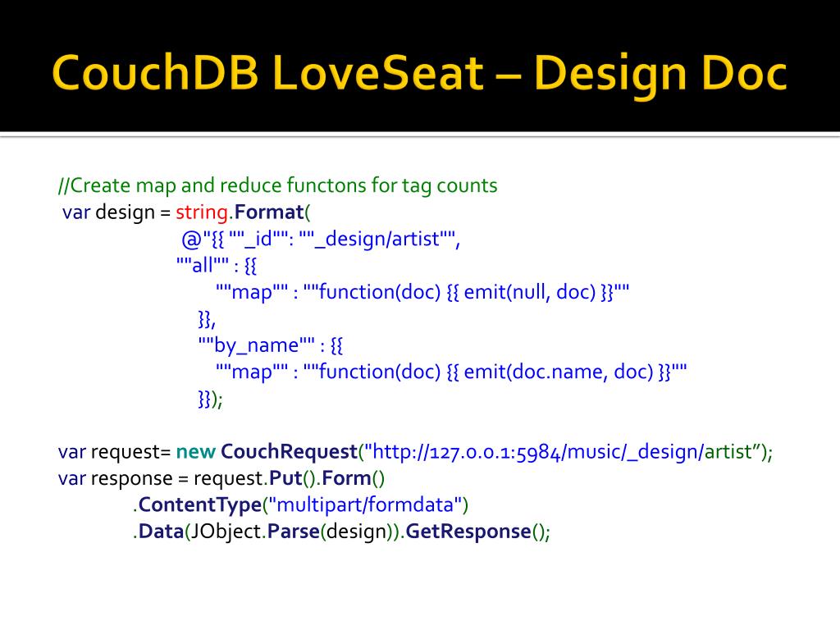Viewport: 840px width, 630px height.
Task: Click the "}}," line closing the all view
Action: coord(207,319)
